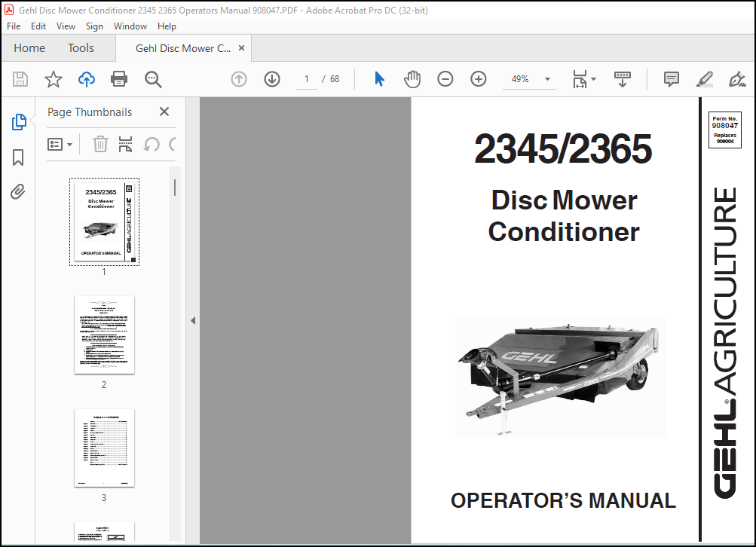Viewport: 756px width, 547px height.
Task: Click the mower product photo
Action: [x=560, y=377]
